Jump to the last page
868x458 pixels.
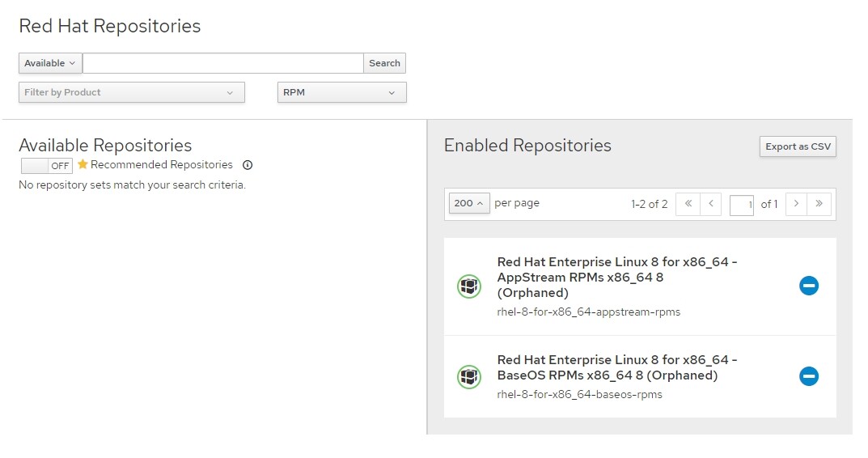point(819,204)
